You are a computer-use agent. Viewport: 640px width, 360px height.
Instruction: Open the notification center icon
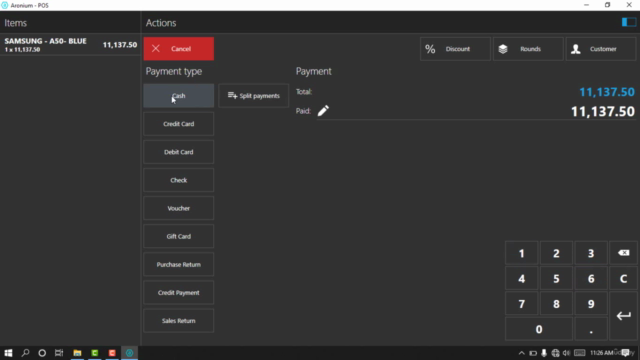625,353
